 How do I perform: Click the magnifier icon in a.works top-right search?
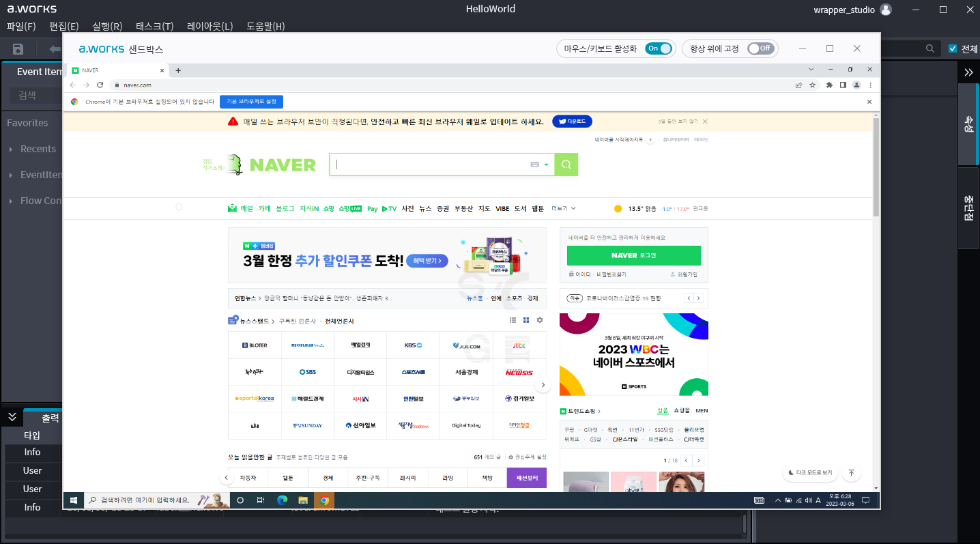pyautogui.click(x=930, y=48)
